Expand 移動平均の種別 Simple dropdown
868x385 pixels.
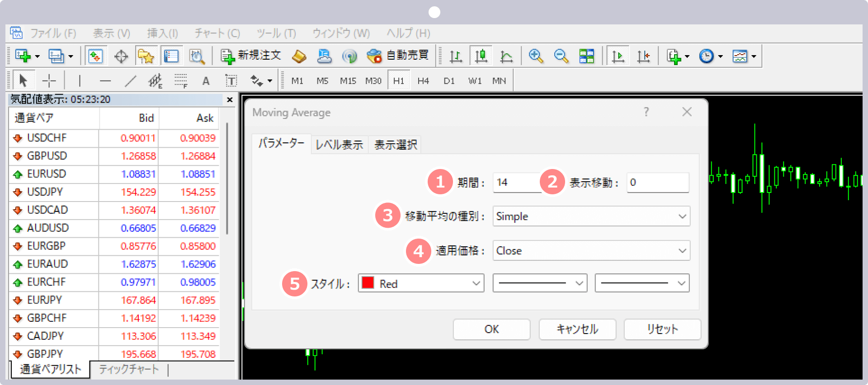pos(591,216)
